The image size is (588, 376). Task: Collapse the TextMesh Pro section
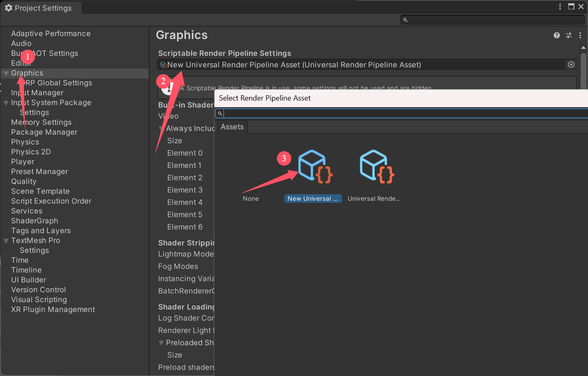(x=6, y=241)
